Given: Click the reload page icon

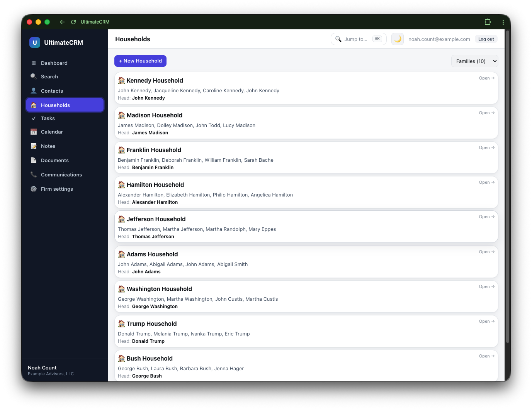Looking at the screenshot, I should coord(73,22).
